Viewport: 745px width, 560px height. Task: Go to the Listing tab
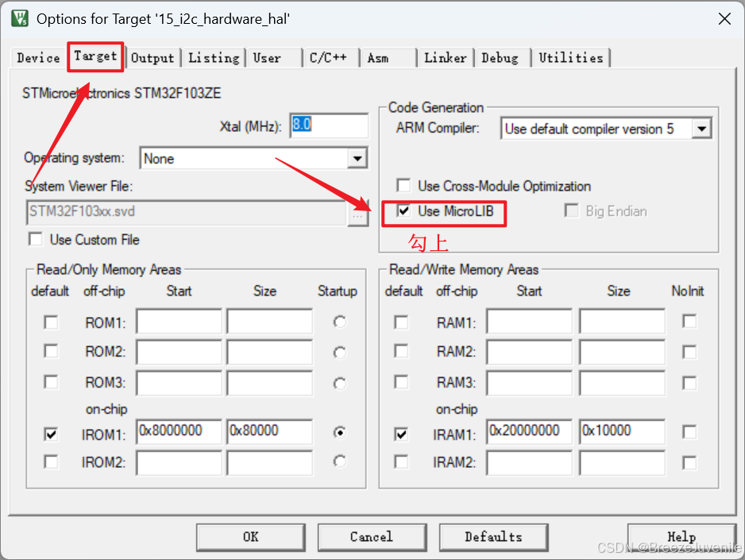click(x=214, y=58)
